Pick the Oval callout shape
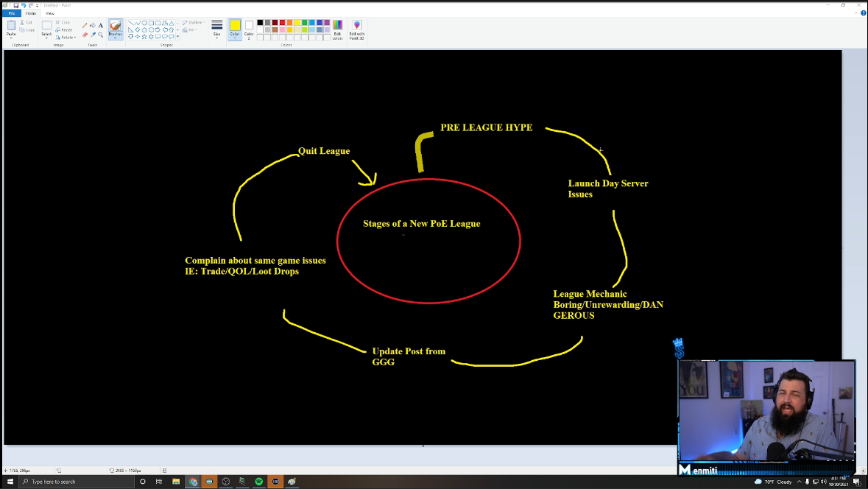Screen dimensions: 868x489 [164, 37]
